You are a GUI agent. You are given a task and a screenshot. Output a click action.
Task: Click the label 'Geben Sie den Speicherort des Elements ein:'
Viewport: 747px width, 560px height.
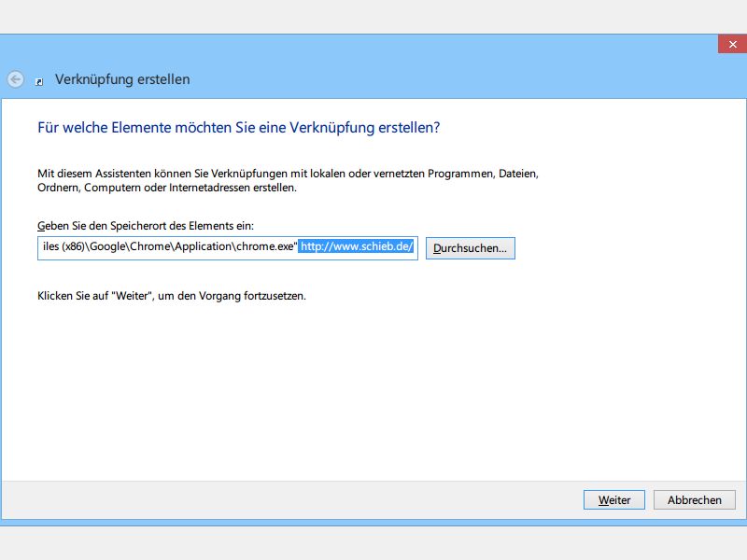point(146,226)
